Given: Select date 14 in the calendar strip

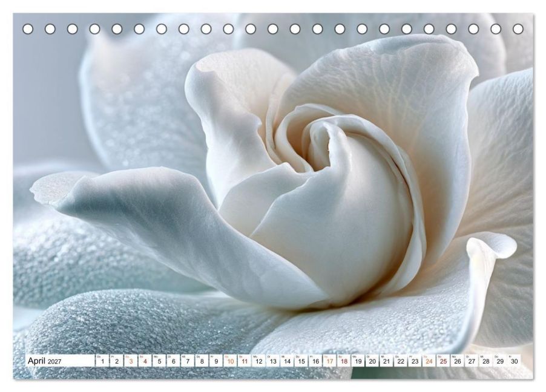Looking at the screenshot, I should pos(288,361).
